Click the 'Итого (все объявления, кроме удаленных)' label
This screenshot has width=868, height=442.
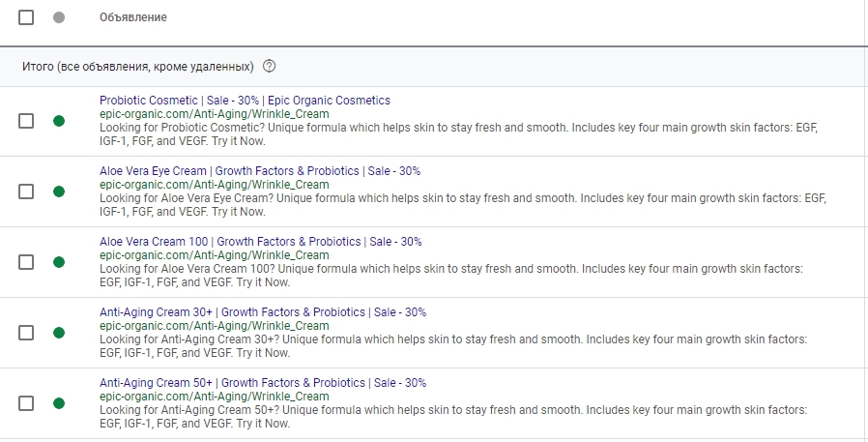(x=138, y=67)
